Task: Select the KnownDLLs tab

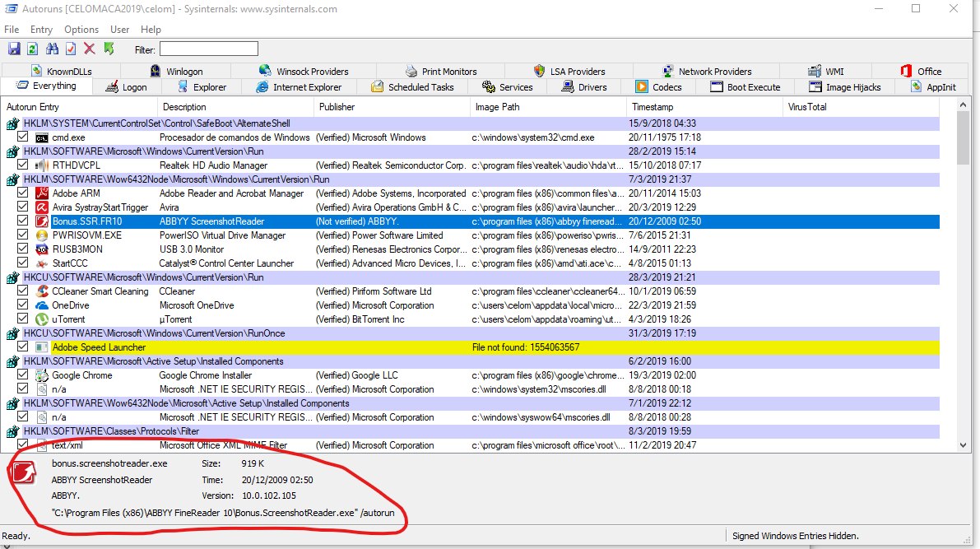Action: (x=61, y=72)
